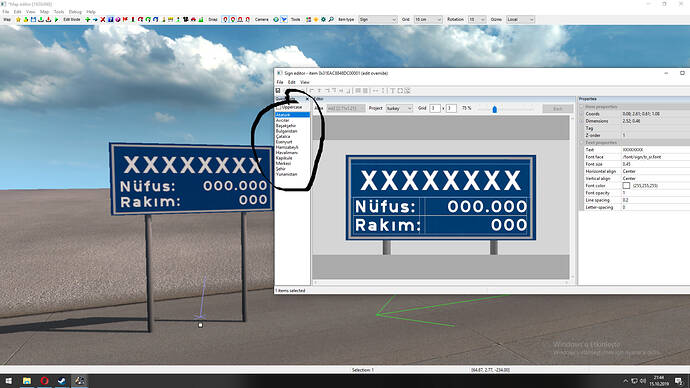Click the orange sun icon in Tools group
Viewport: 690px width, 388px height.
[x=316, y=19]
